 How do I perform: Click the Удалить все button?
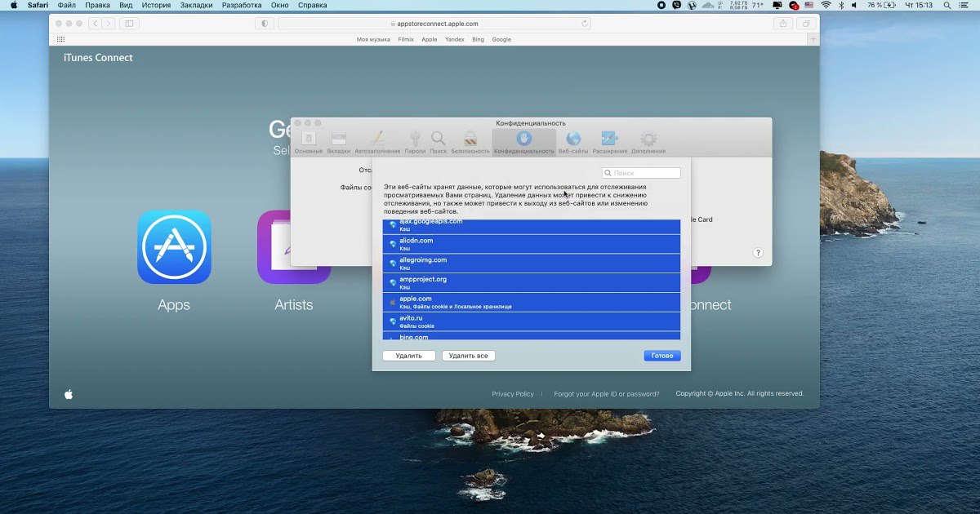(469, 356)
